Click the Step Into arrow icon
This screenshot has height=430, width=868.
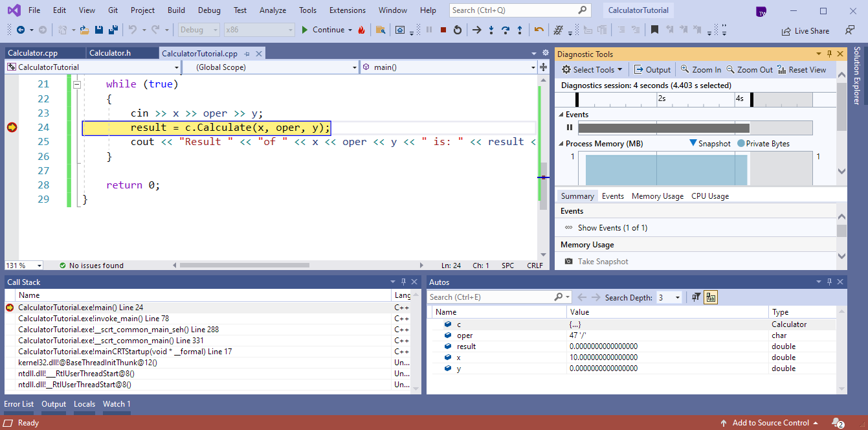tap(491, 30)
